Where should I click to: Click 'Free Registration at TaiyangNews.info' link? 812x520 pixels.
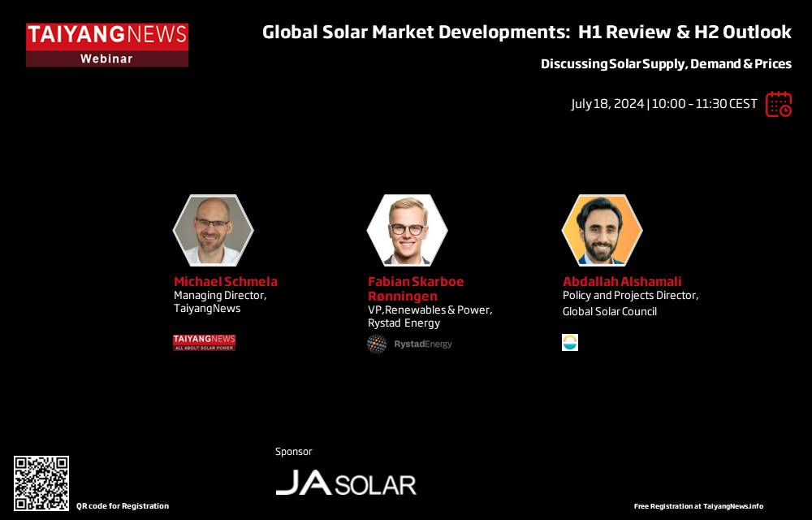698,506
